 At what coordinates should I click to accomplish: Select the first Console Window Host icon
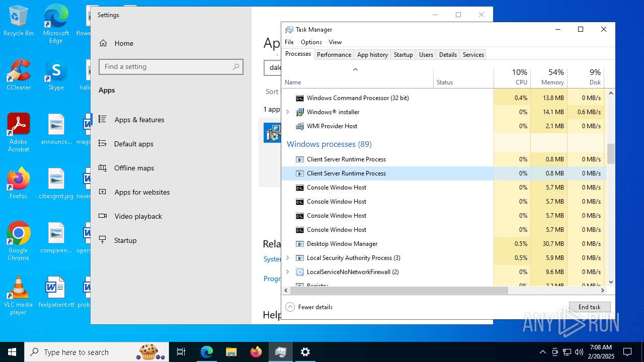(x=300, y=188)
